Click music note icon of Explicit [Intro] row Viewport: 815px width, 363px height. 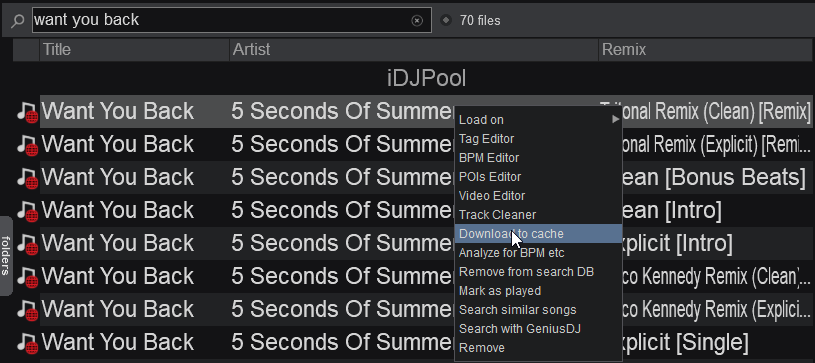(27, 243)
